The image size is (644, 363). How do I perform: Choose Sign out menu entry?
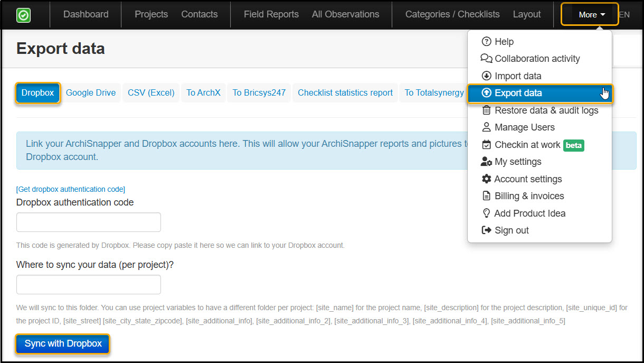pos(539,230)
